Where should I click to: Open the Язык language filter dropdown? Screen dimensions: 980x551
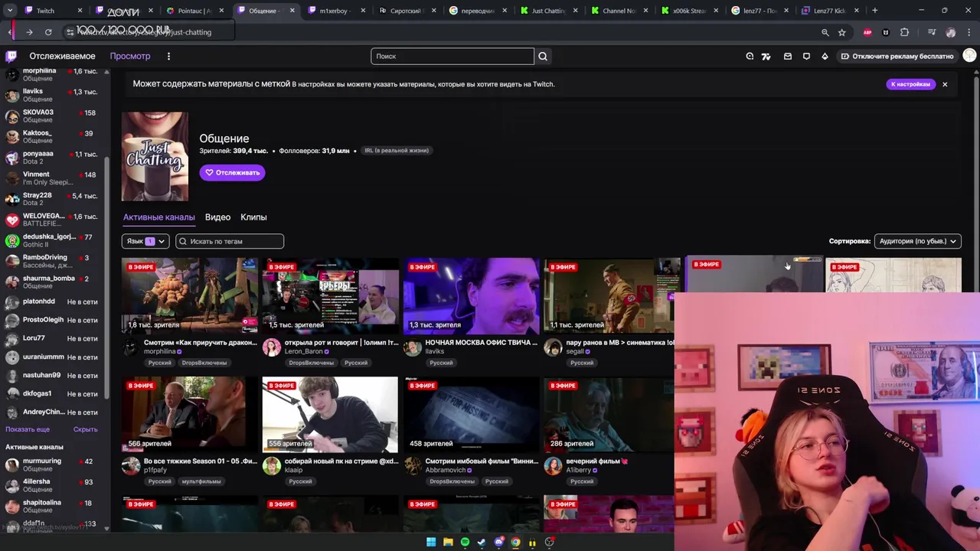(145, 241)
